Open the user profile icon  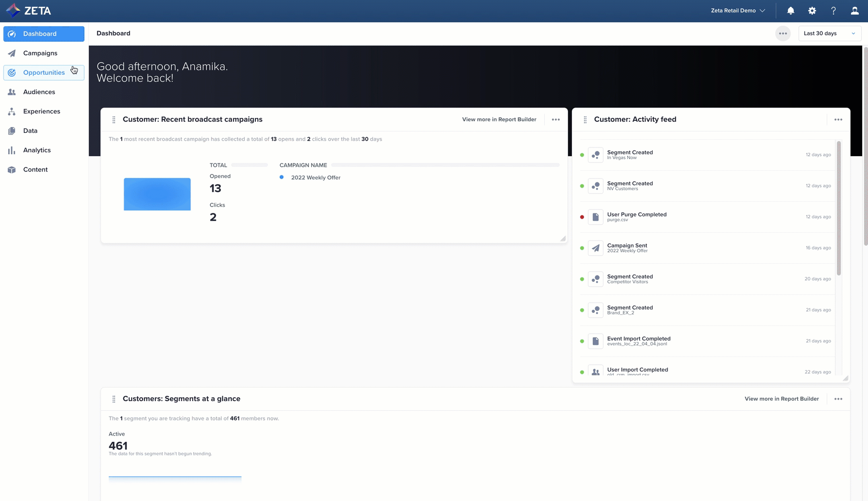pyautogui.click(x=855, y=11)
